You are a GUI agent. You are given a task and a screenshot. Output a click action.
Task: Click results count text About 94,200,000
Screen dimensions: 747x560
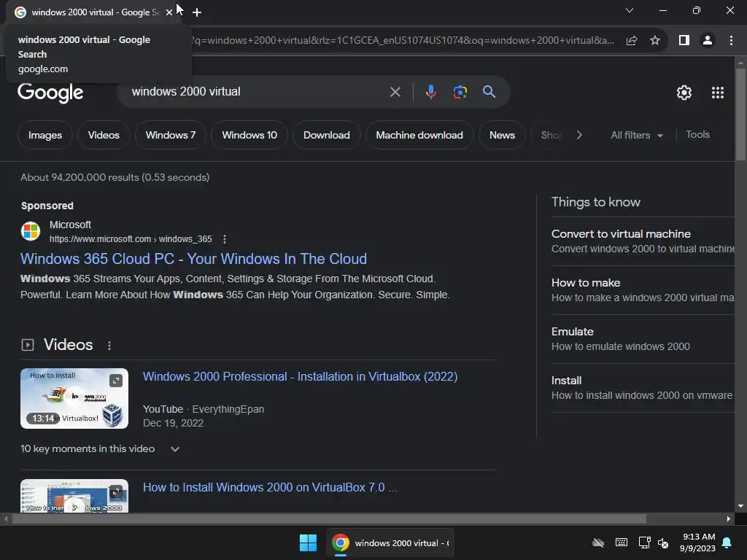[115, 178]
